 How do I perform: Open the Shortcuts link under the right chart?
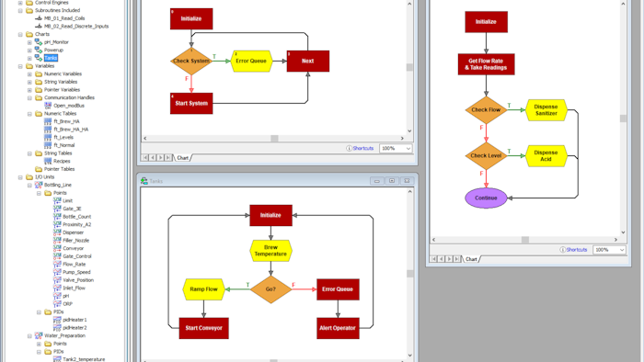coord(577,250)
